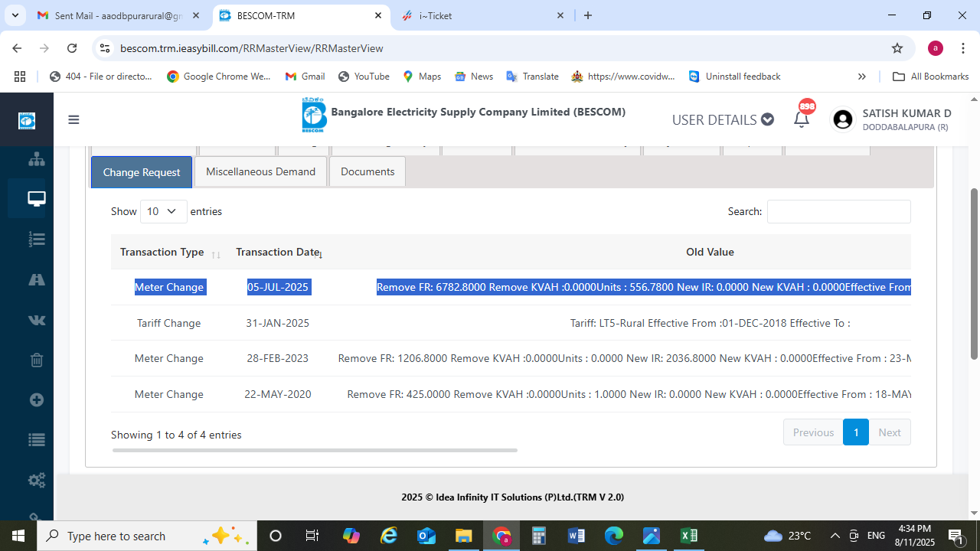View site information icon in address bar
Image resolution: width=980 pixels, height=551 pixels.
point(106,48)
